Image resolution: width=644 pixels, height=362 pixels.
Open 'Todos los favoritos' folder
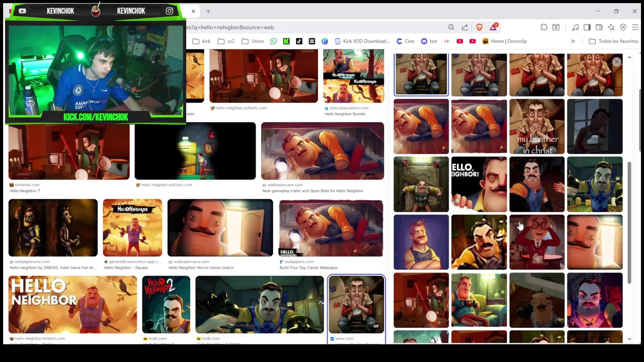coord(613,41)
